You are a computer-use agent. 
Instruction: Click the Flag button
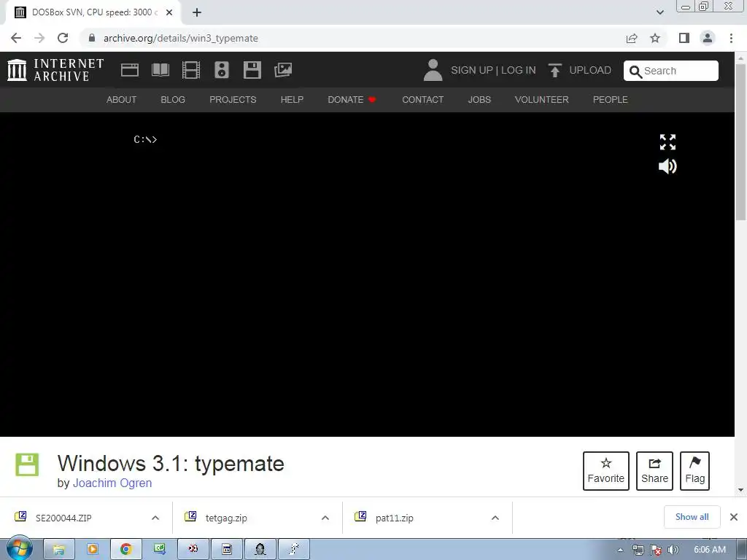point(694,471)
